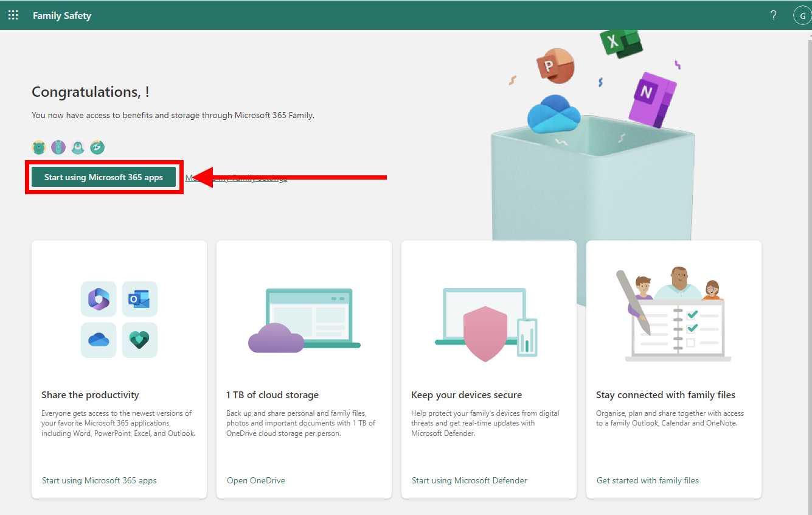Click the cloud storage laptop illustration
The image size is (812, 515).
pyautogui.click(x=304, y=320)
